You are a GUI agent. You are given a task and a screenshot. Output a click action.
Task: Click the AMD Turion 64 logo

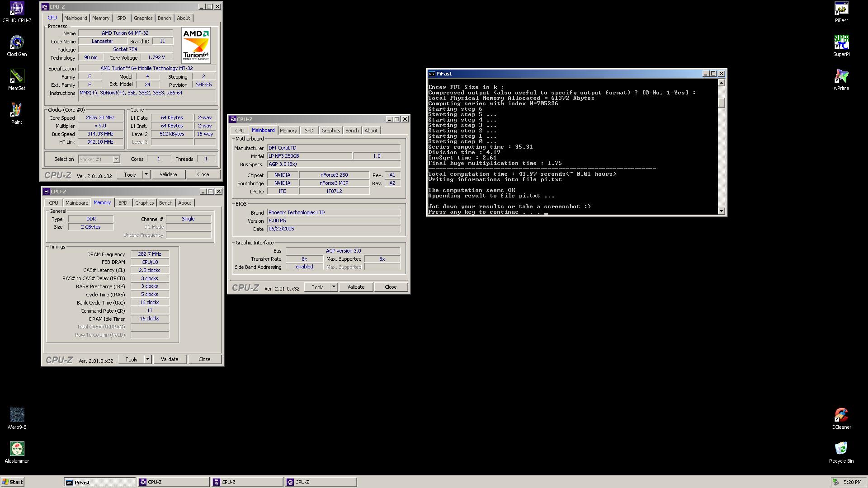coord(196,45)
